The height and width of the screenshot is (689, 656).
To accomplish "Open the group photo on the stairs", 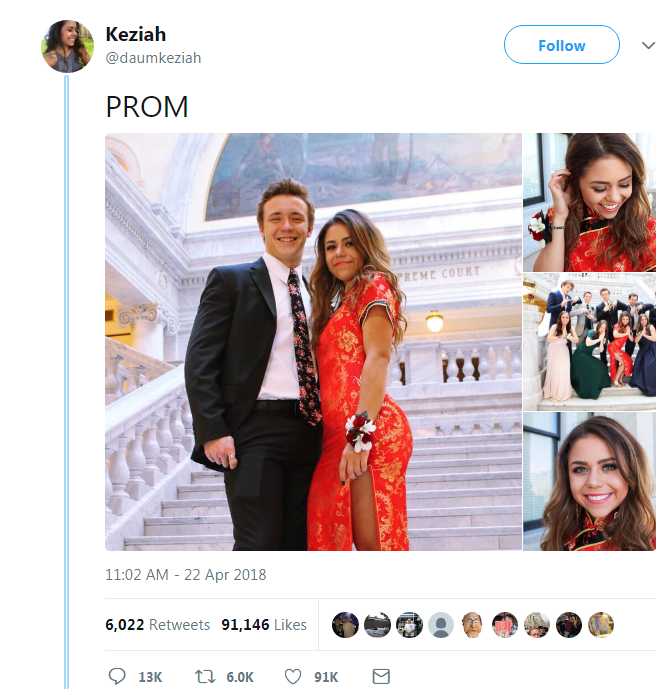I will [x=589, y=341].
